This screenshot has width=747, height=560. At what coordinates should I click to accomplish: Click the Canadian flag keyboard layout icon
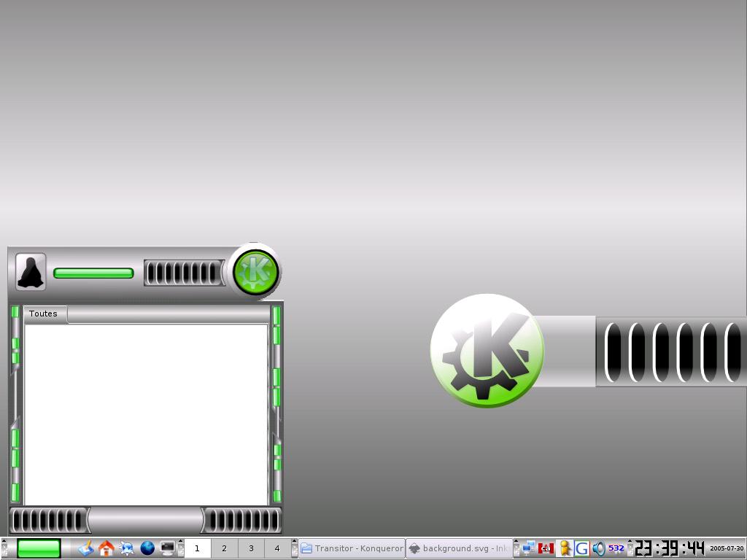[546, 548]
